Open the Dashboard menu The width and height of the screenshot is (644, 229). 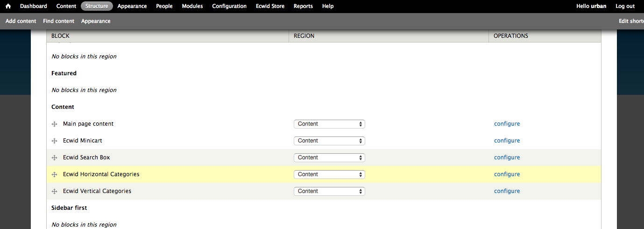click(x=34, y=6)
